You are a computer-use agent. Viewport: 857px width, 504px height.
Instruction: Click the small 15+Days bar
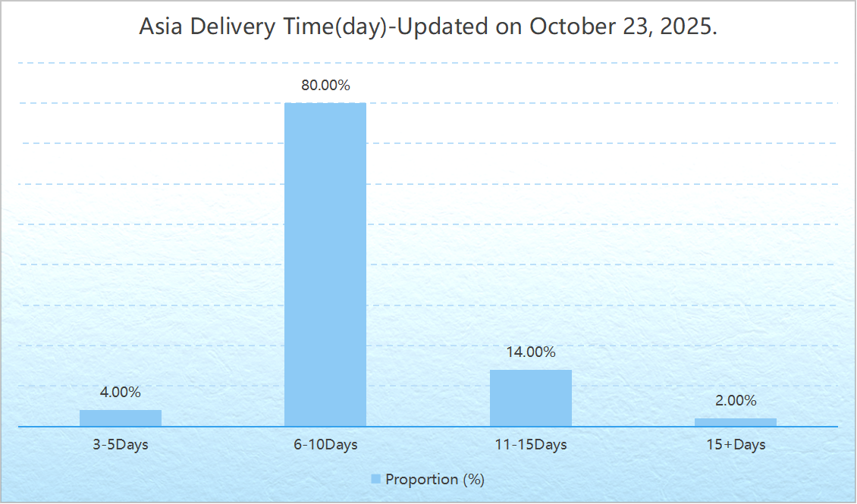pos(735,422)
